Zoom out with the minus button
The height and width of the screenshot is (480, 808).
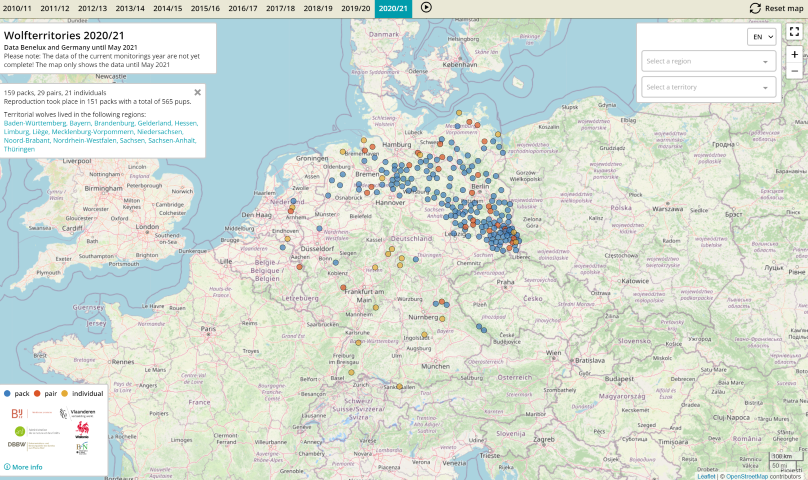click(x=794, y=71)
